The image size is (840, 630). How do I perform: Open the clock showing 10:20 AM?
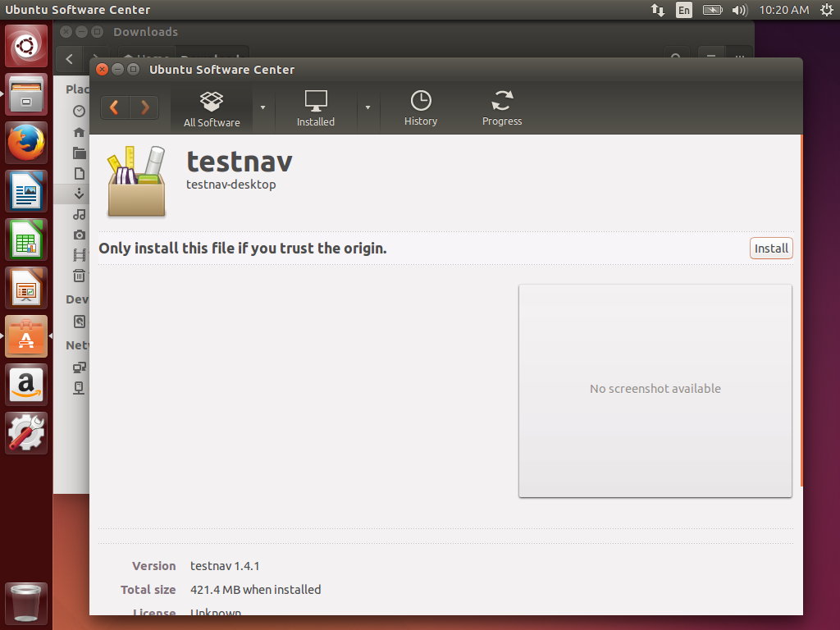(784, 10)
